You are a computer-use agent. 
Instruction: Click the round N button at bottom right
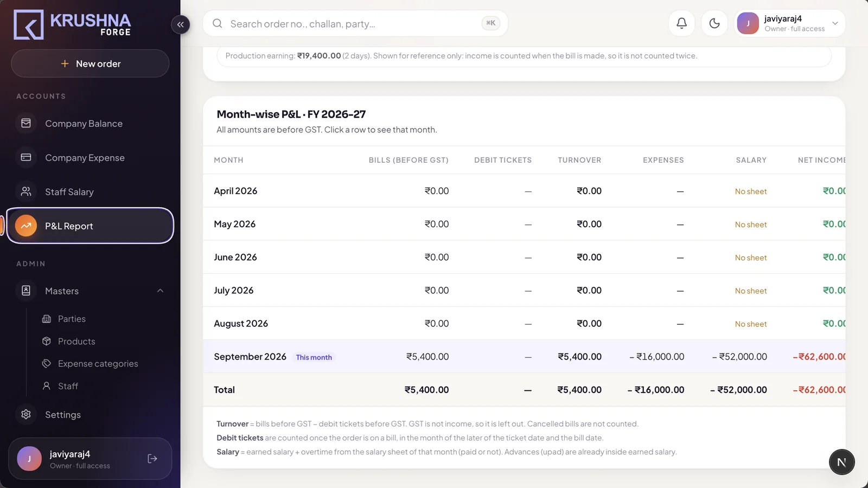point(841,462)
